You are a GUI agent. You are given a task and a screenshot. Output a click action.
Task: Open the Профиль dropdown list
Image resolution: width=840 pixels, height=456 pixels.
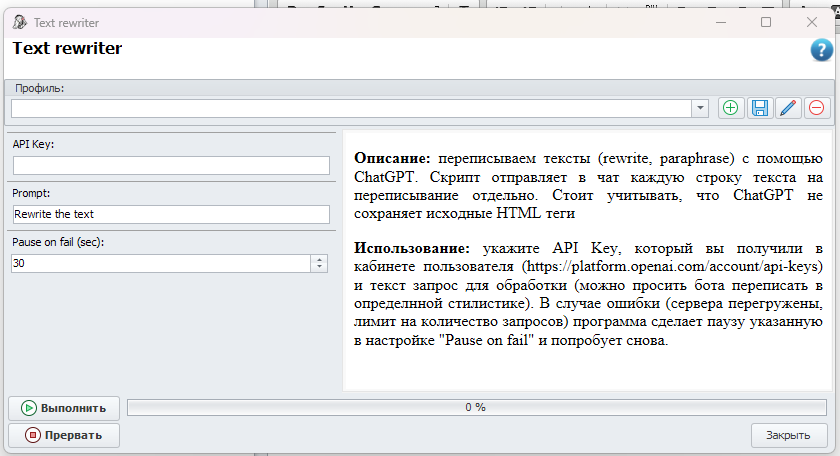(700, 108)
